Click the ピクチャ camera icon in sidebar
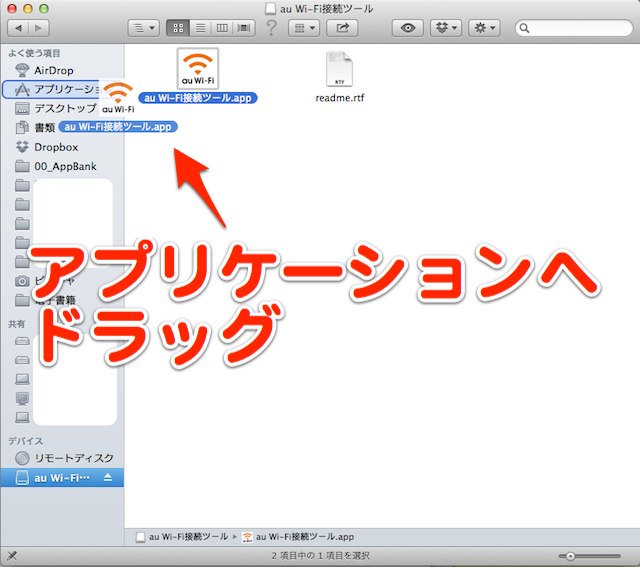The width and height of the screenshot is (640, 567). (x=22, y=281)
